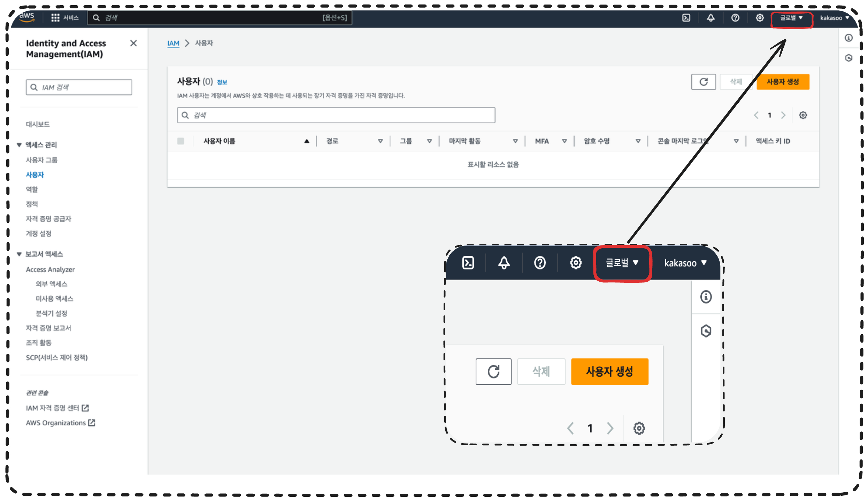The height and width of the screenshot is (501, 868).
Task: Toggle select-all checkbox in users table header
Action: coord(180,141)
